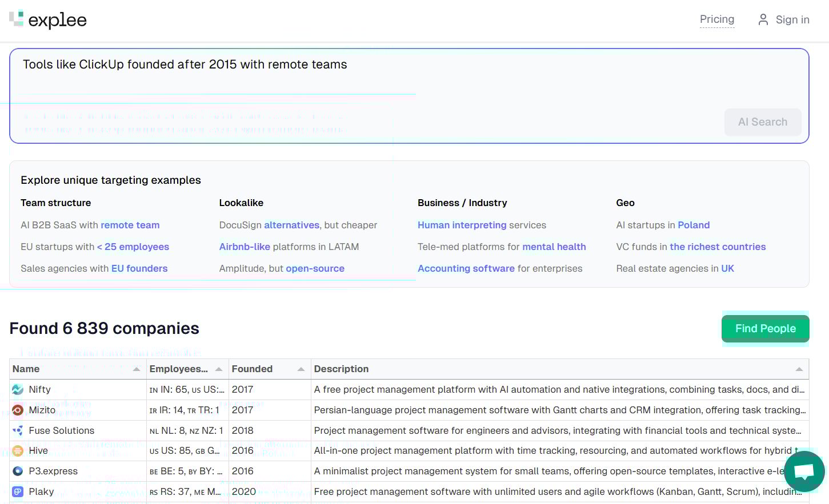Click the Hive company logo icon
Viewport: 829px width, 504px height.
(x=18, y=450)
